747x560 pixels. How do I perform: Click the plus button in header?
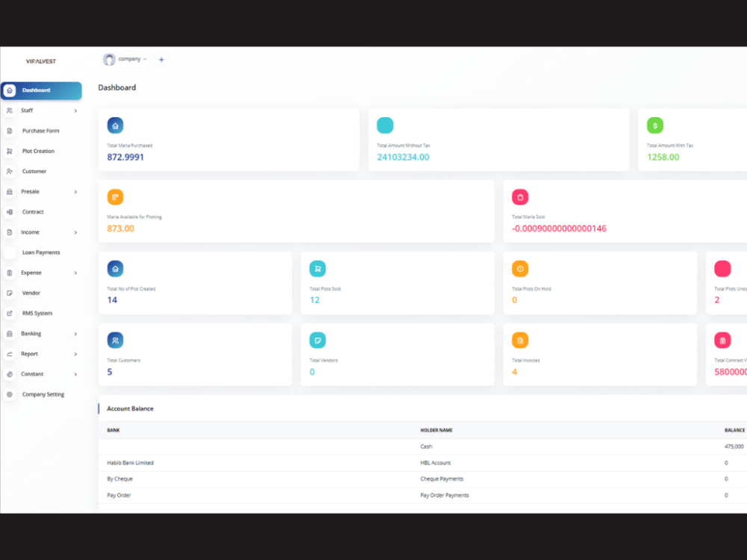coord(161,60)
